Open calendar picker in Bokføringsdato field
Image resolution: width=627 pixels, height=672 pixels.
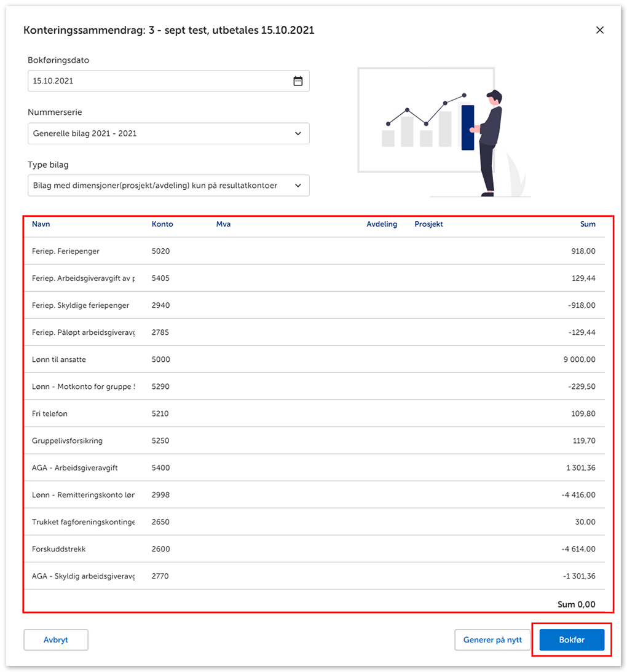[298, 81]
